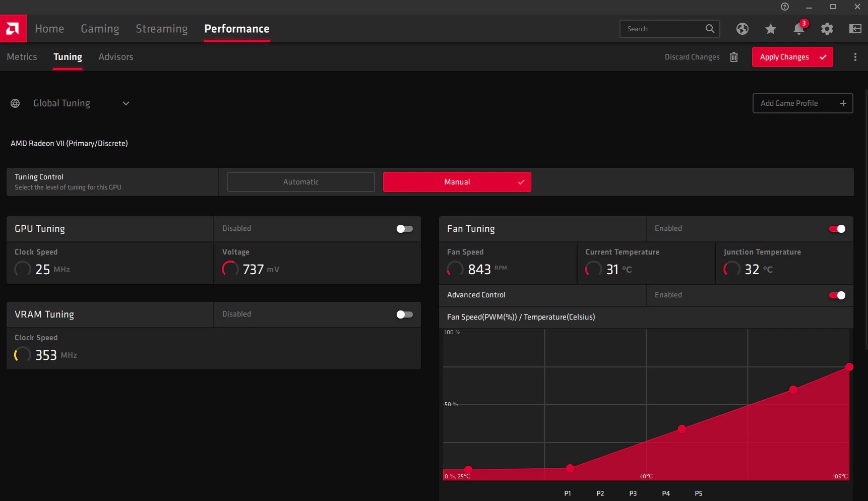Click the Junction Temperature gauge
The image size is (868, 501).
click(732, 269)
